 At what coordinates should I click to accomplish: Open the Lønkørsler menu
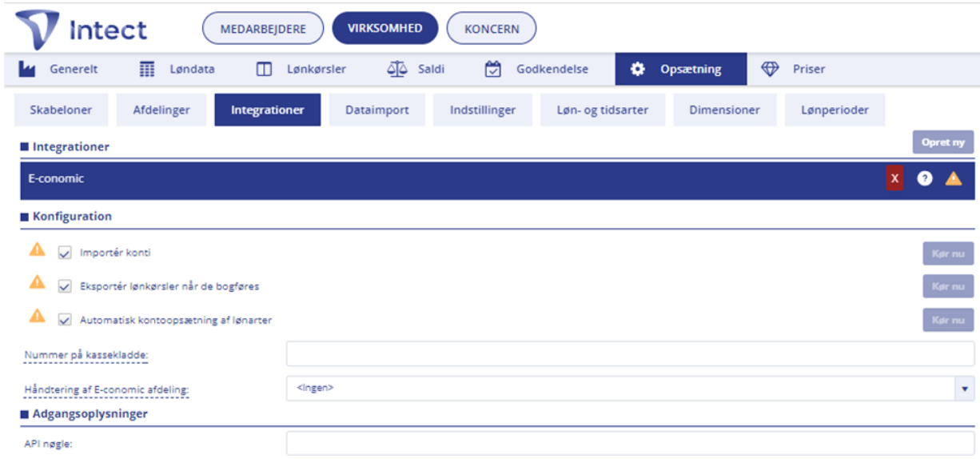tap(301, 69)
